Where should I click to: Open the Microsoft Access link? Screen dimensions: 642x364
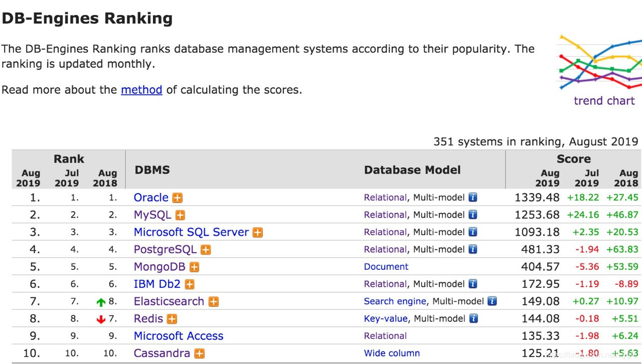coord(179,336)
